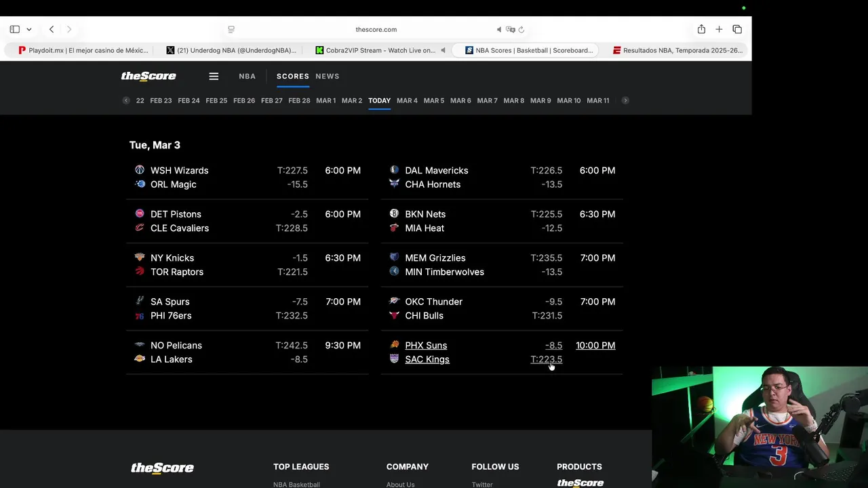Open the CHI Bulls matchup
Image resolution: width=868 pixels, height=488 pixels.
pyautogui.click(x=424, y=316)
